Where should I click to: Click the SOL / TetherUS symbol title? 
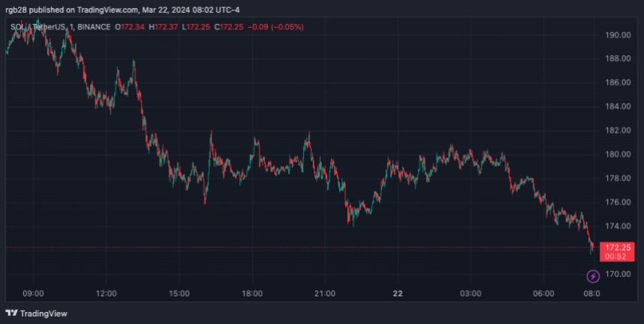coord(37,27)
